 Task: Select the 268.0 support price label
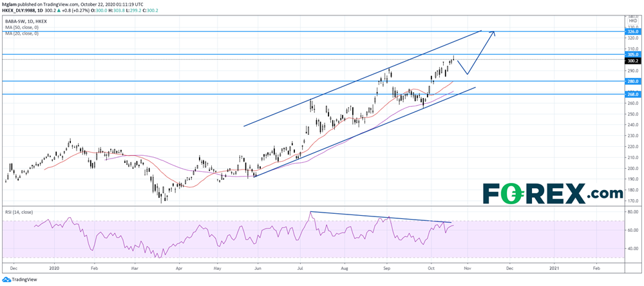(632, 94)
